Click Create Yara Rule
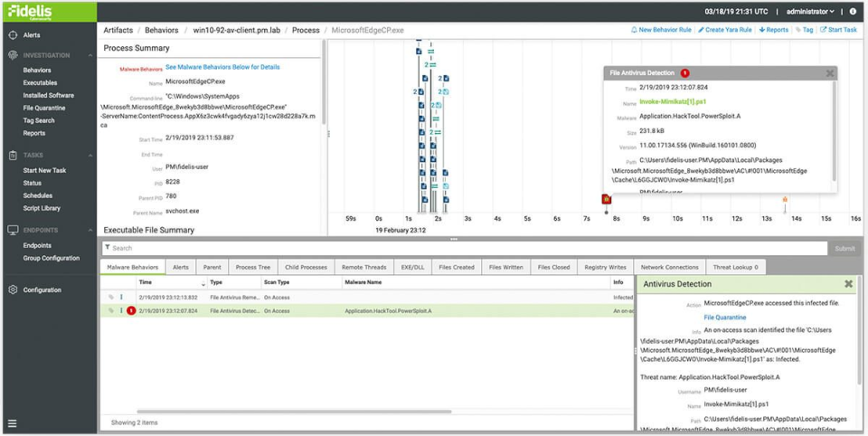The height and width of the screenshot is (436, 868). tap(724, 30)
